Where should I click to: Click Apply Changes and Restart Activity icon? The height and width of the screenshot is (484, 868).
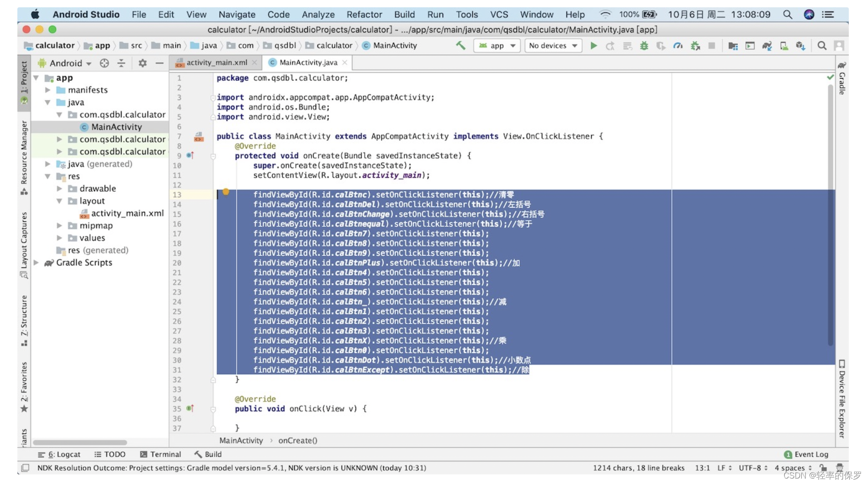(610, 46)
